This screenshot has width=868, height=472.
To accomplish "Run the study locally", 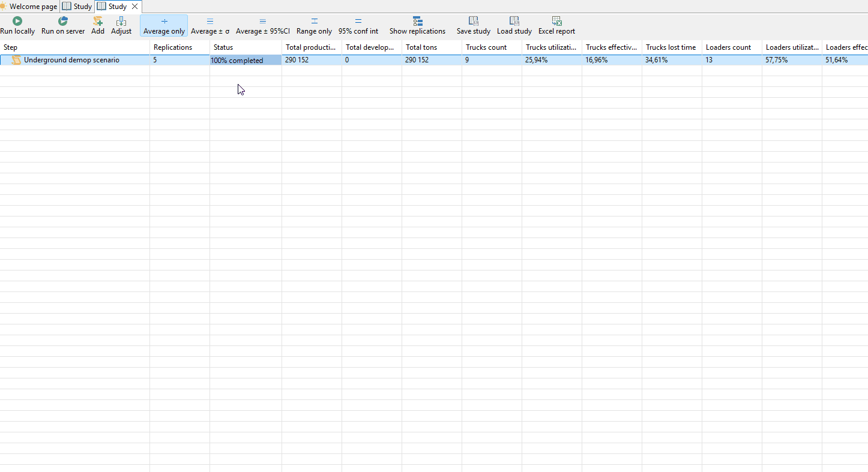I will pos(17,26).
